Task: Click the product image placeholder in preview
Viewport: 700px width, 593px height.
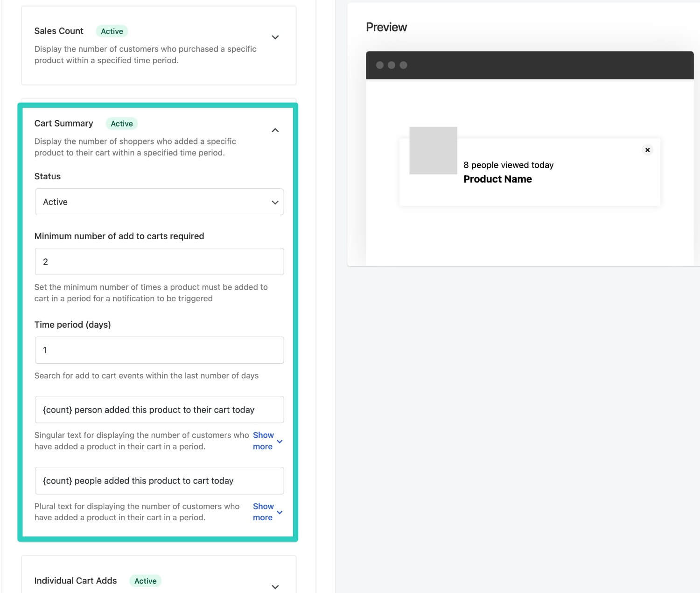Action: click(x=433, y=150)
